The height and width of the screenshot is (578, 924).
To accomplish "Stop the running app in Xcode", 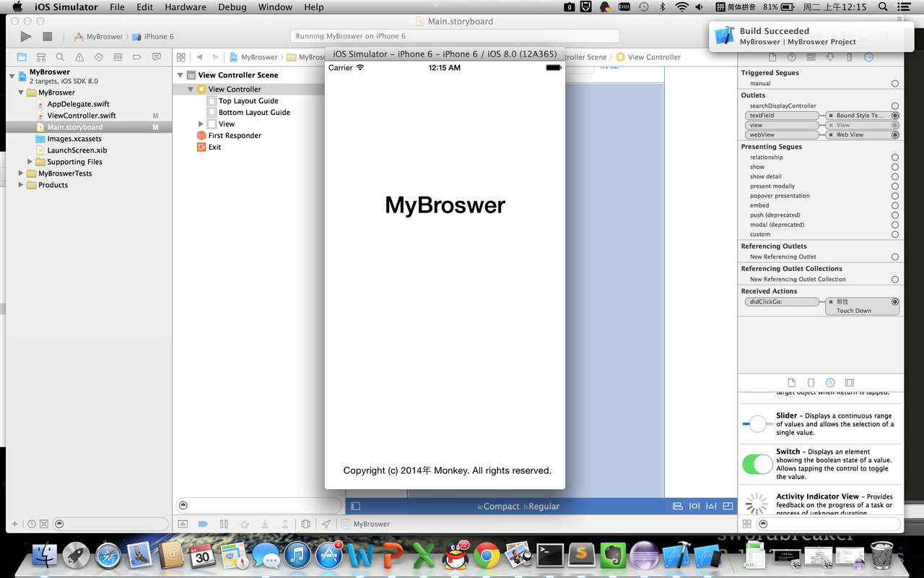I will 48,36.
